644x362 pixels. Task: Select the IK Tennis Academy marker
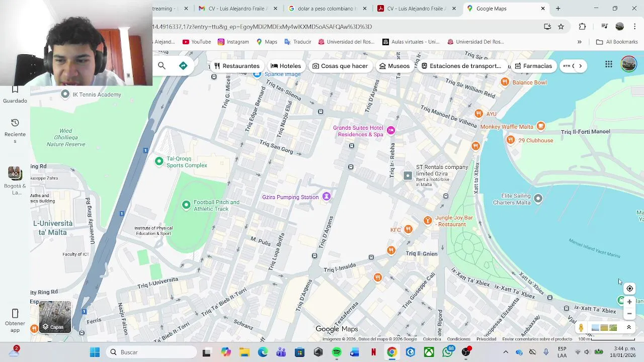[65, 94]
